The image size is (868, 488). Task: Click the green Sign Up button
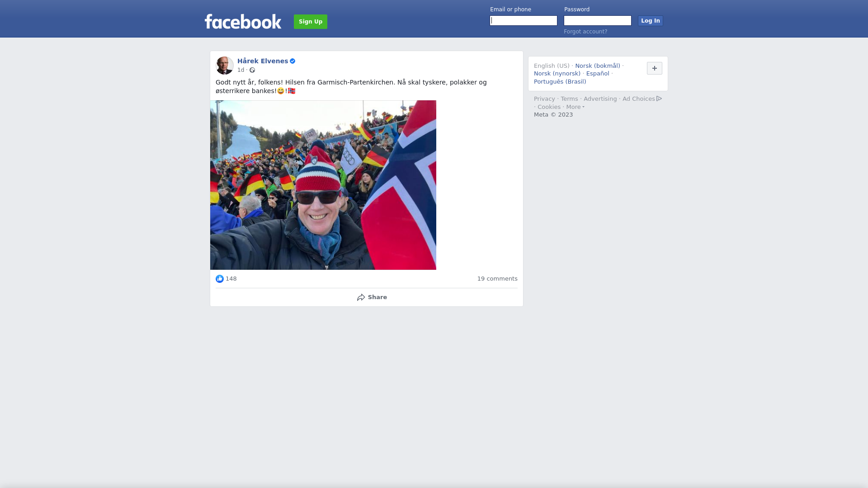pyautogui.click(x=311, y=22)
